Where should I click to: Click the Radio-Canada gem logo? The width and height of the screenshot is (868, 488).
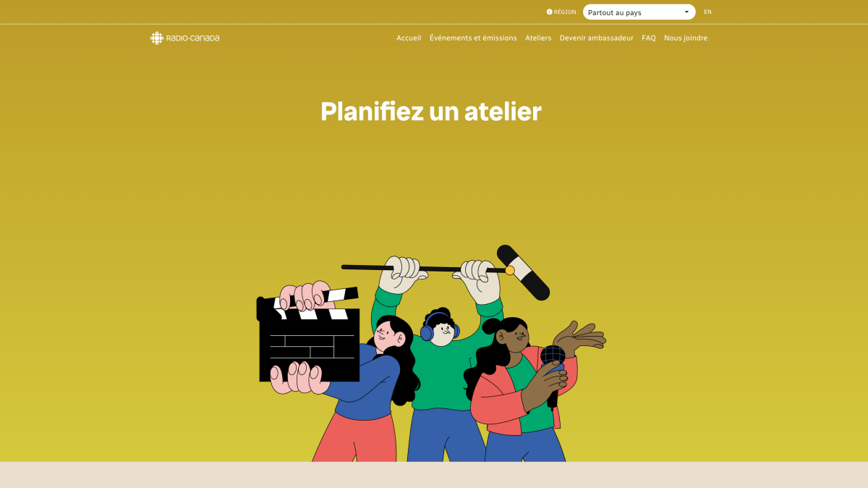(x=156, y=38)
